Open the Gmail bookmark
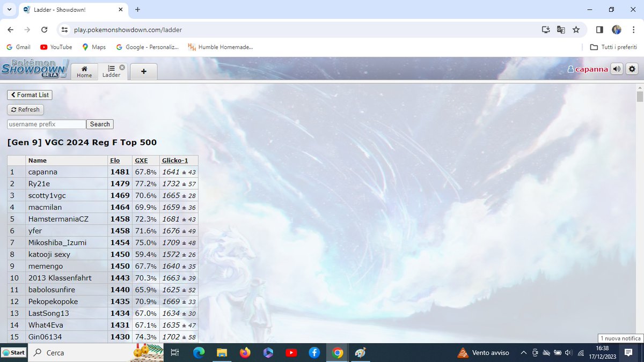 click(x=18, y=47)
